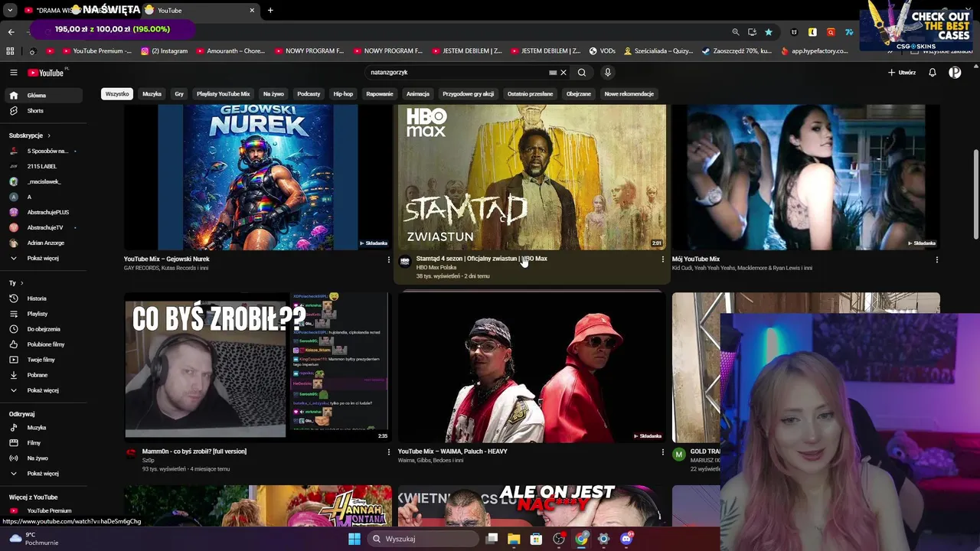Select the Nowe rekomendacje chip
Screen dimensions: 980x551
point(629,94)
